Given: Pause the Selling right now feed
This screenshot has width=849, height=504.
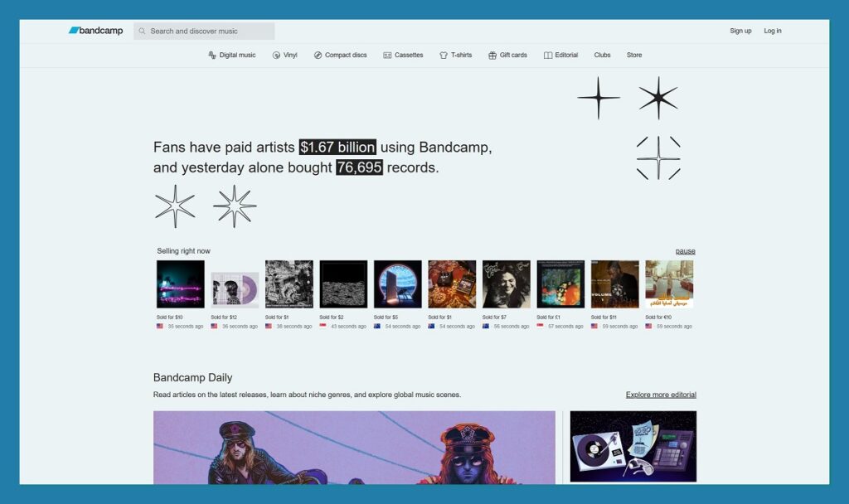Looking at the screenshot, I should point(685,251).
